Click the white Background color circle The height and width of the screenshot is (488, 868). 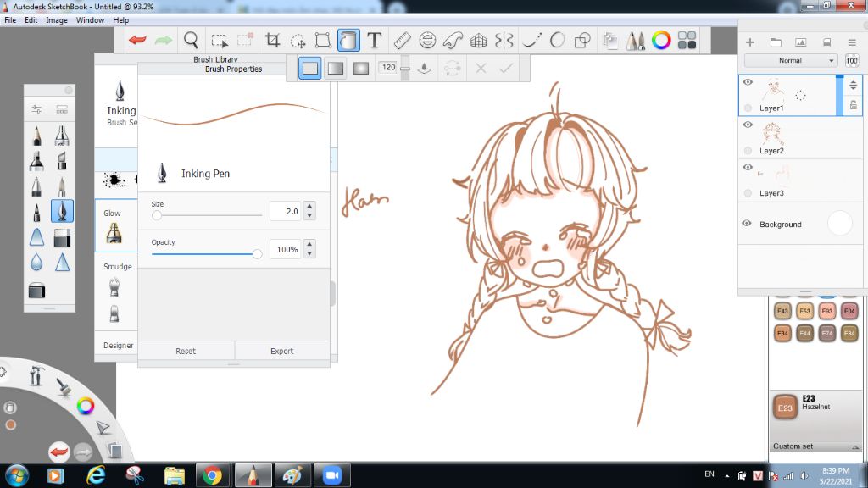click(x=840, y=223)
